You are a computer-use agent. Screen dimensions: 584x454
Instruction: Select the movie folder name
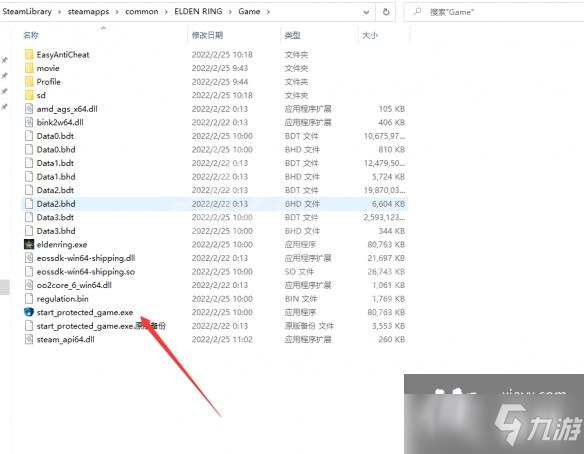48,68
